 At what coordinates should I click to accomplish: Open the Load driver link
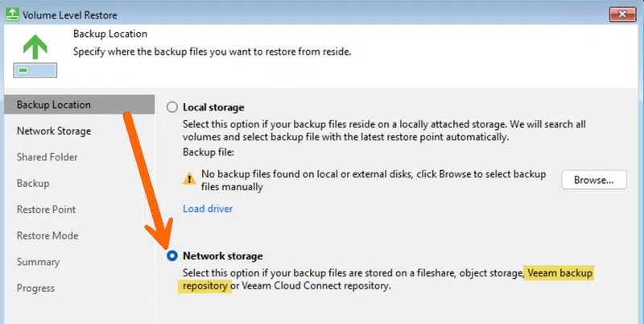(208, 209)
